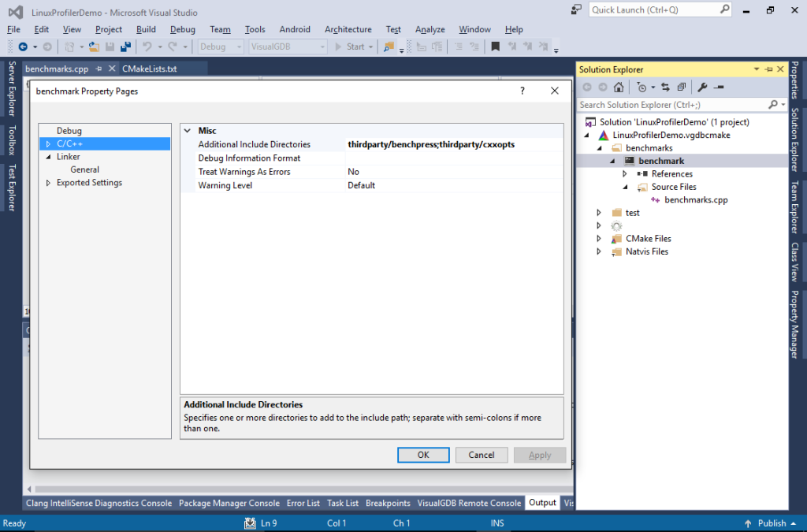Click the Collapse All icon in Solution Explorer

pyautogui.click(x=681, y=87)
